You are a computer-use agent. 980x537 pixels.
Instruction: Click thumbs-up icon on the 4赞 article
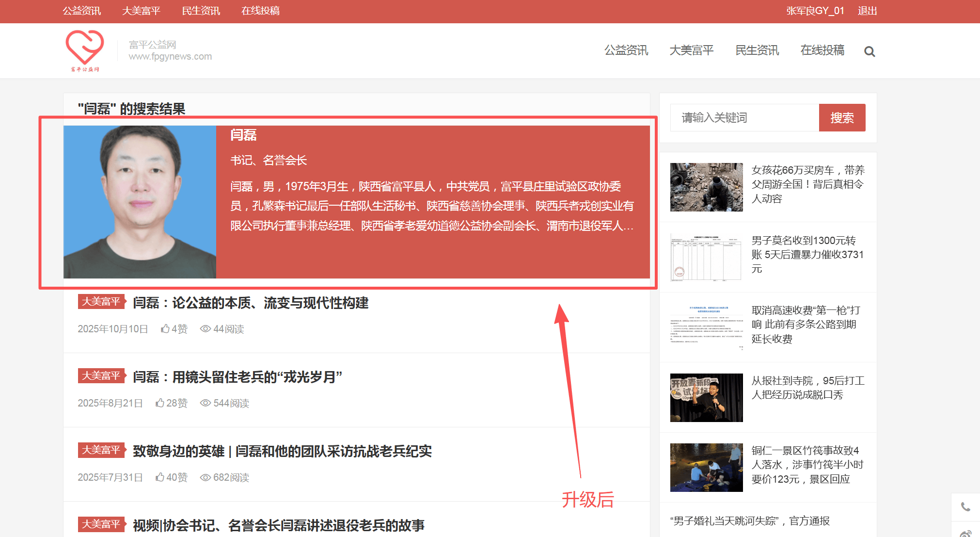pyautogui.click(x=165, y=329)
